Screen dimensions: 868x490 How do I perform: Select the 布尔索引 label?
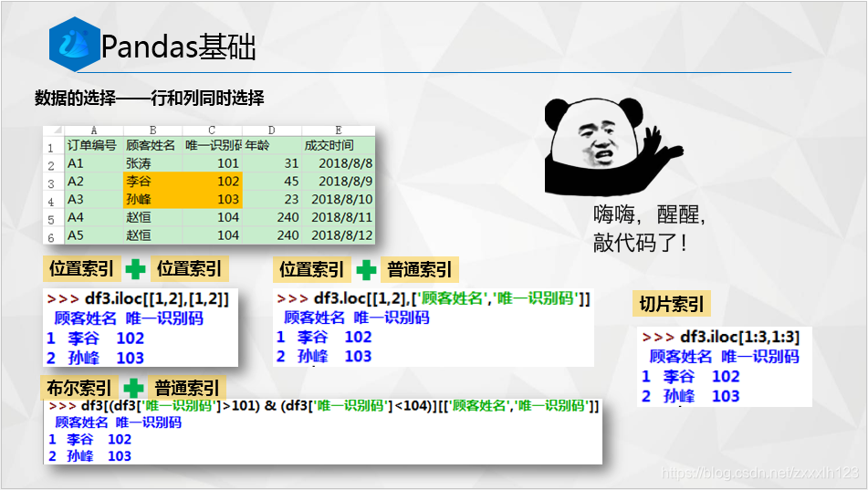coord(78,388)
